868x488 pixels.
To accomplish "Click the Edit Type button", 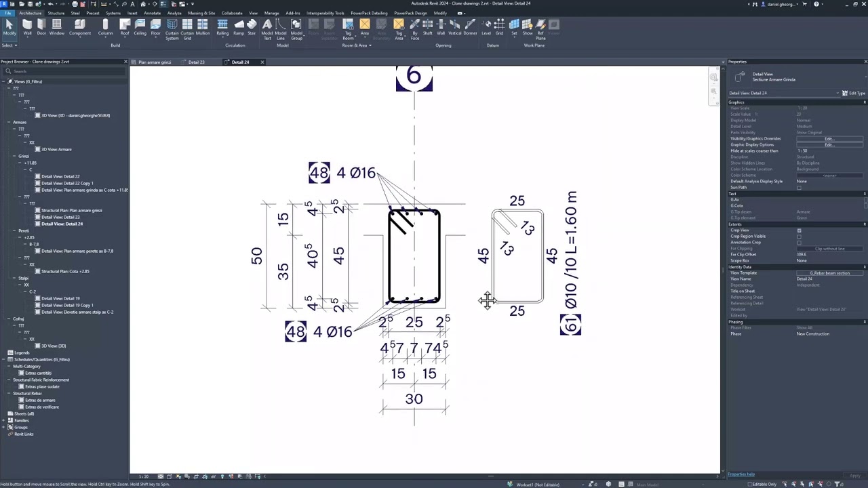I will (x=854, y=94).
